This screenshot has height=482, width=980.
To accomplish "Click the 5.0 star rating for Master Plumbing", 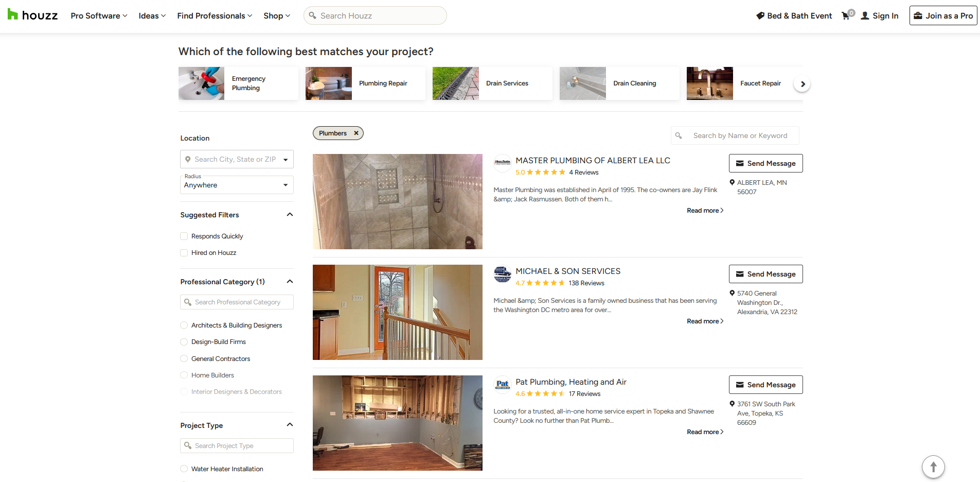I will click(540, 172).
